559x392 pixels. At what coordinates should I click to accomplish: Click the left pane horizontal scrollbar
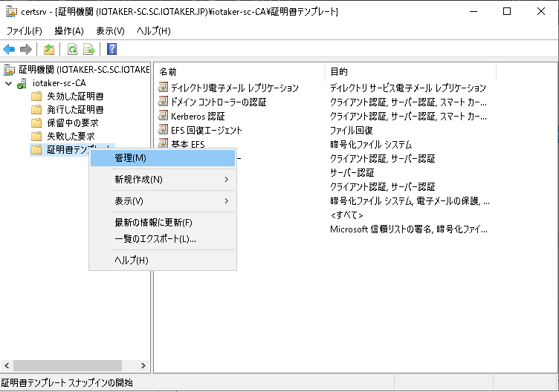coord(74,366)
